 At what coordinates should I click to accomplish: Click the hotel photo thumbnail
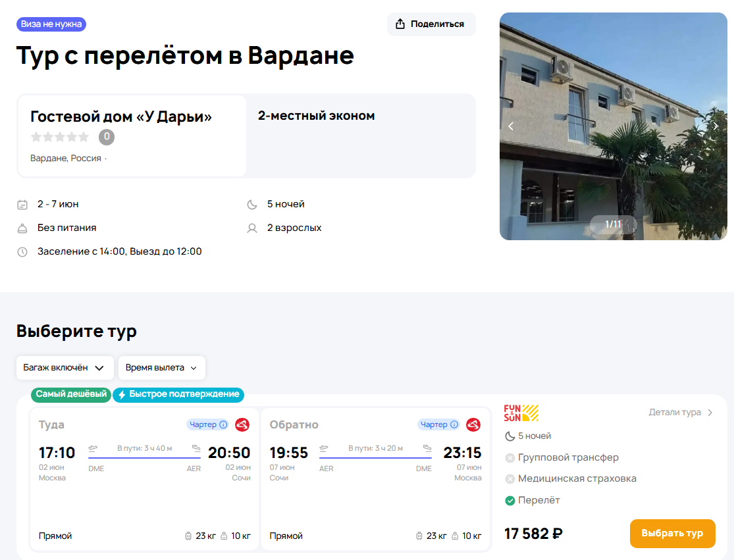click(x=614, y=126)
